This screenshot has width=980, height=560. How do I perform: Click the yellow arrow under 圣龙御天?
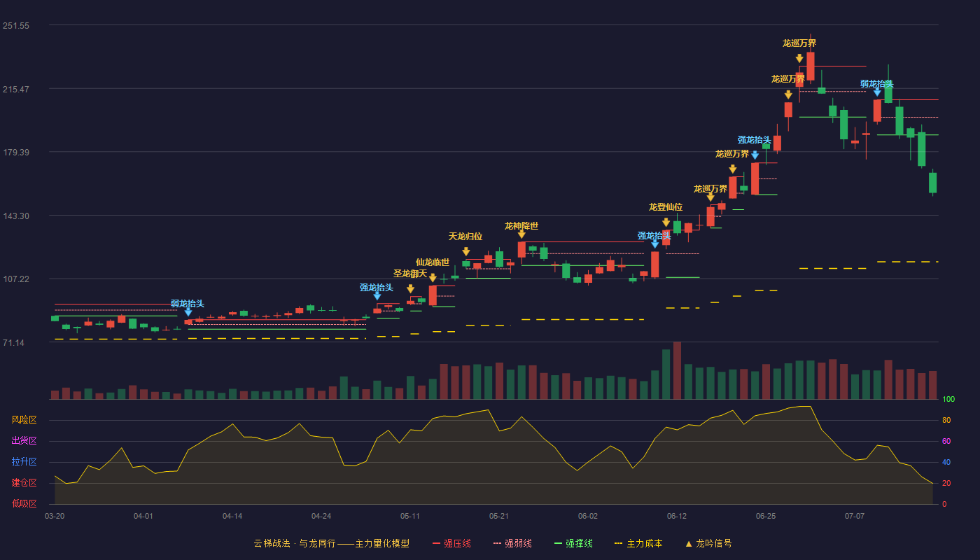click(x=410, y=288)
